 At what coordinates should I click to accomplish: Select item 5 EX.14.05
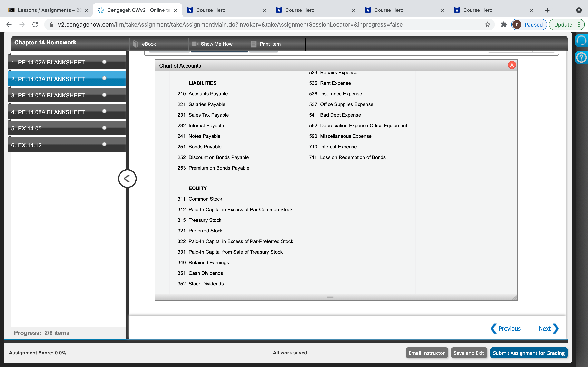pyautogui.click(x=27, y=128)
